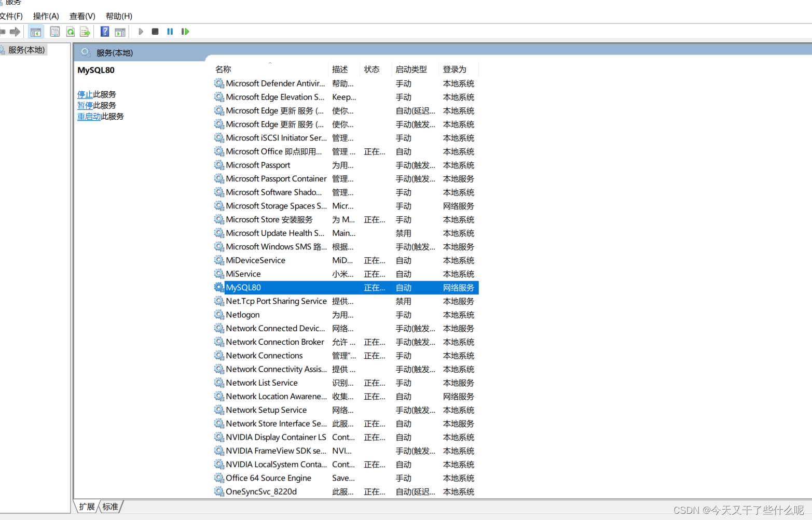This screenshot has height=520, width=812.
Task: Click the Stop Service square icon
Action: [155, 32]
